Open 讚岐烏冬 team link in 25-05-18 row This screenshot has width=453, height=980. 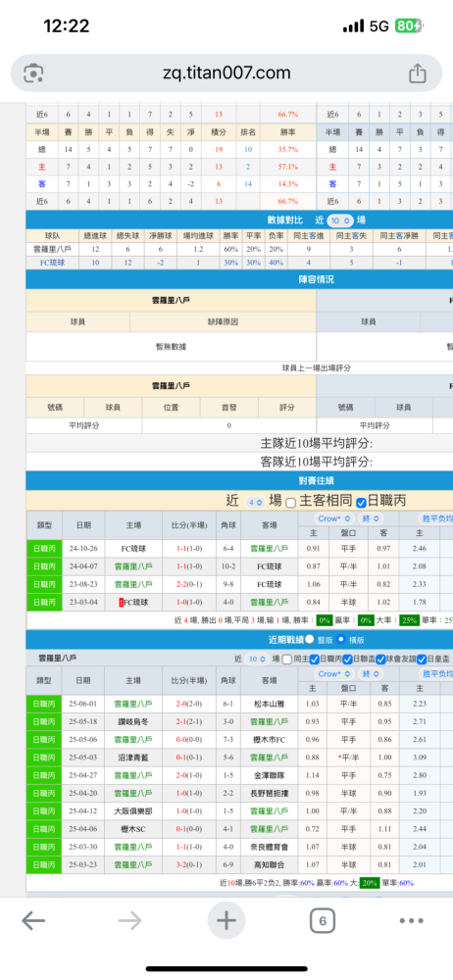(133, 721)
